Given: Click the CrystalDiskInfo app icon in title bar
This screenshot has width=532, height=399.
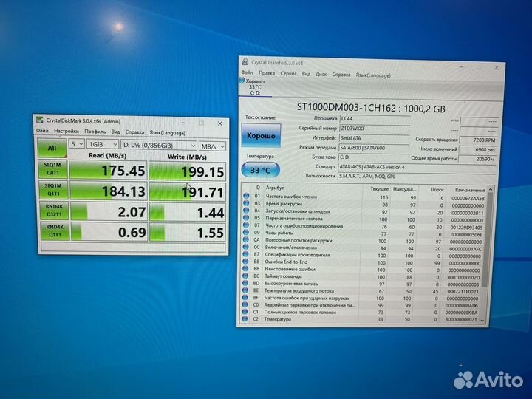Looking at the screenshot, I should click(x=245, y=62).
